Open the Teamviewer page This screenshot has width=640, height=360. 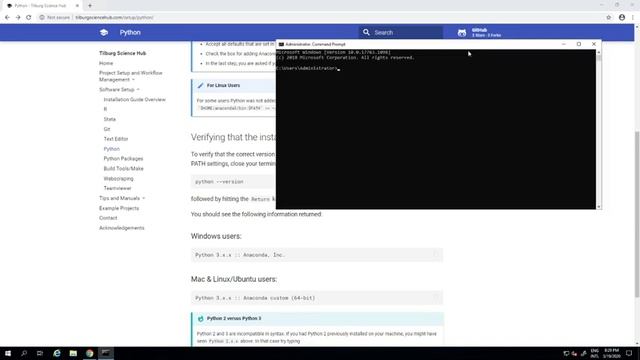118,188
